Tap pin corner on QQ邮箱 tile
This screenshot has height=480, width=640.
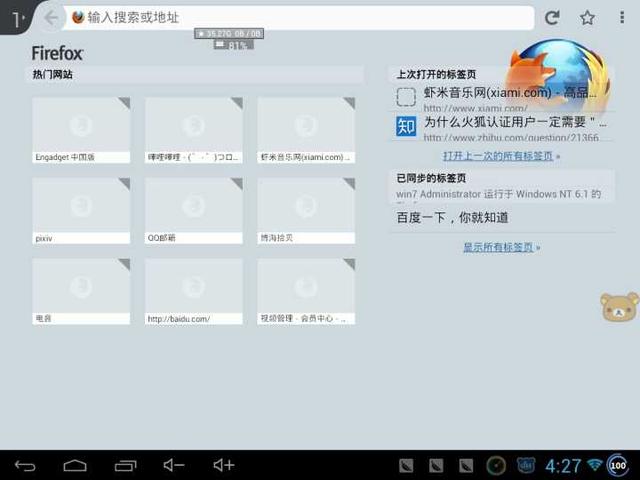pyautogui.click(x=238, y=183)
